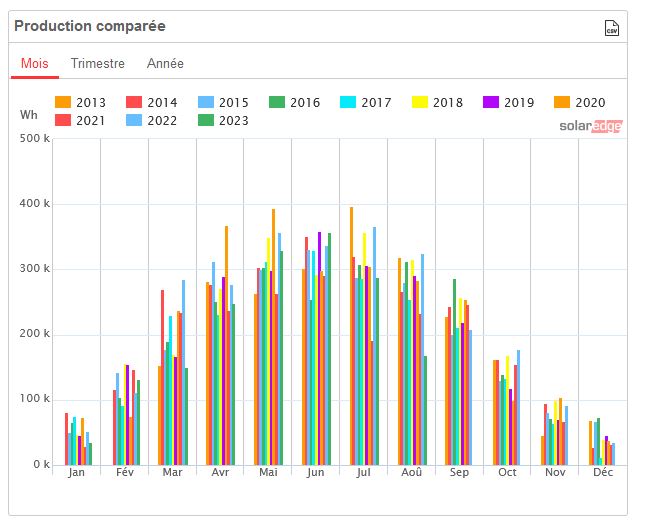Click the 2017 cyan legend swatch
The image size is (645, 530).
tap(348, 102)
